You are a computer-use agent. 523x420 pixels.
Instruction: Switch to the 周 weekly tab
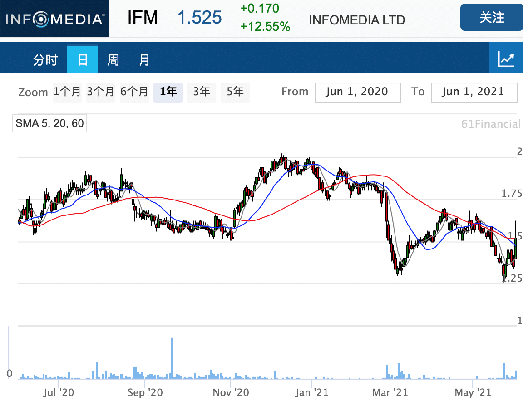(x=113, y=60)
